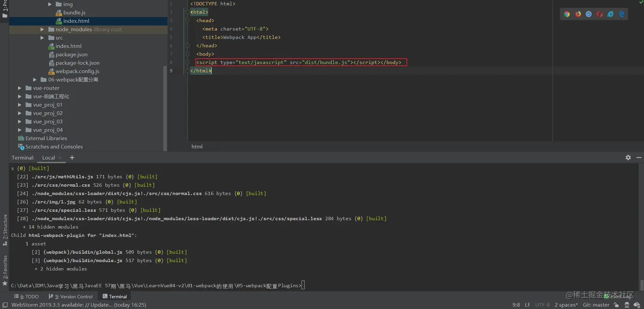This screenshot has height=309, width=644.
Task: Expand the vue-router folder
Action: [x=20, y=88]
